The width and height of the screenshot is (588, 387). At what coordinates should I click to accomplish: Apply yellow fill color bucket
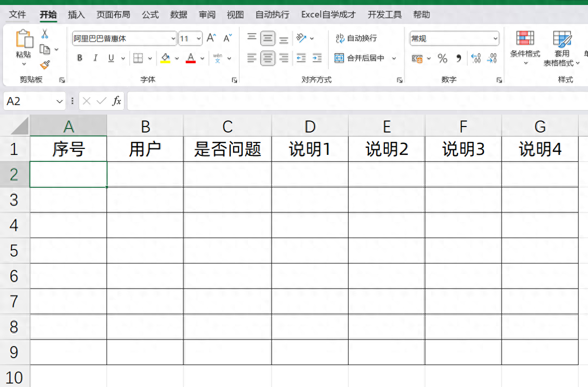coord(165,58)
